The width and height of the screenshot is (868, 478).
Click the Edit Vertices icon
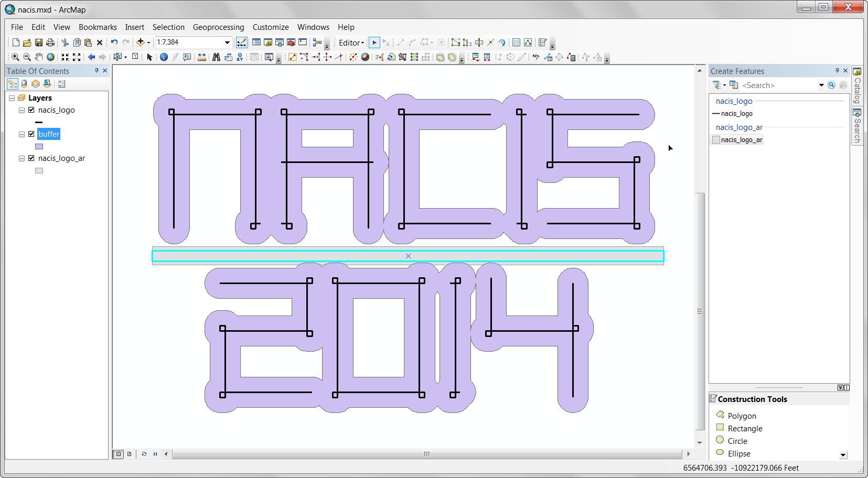pos(456,42)
